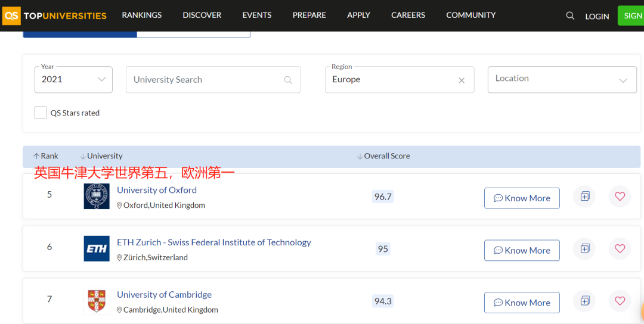Open the Region Europe combo box
Image resolution: width=644 pixels, height=324 pixels.
[x=400, y=80]
